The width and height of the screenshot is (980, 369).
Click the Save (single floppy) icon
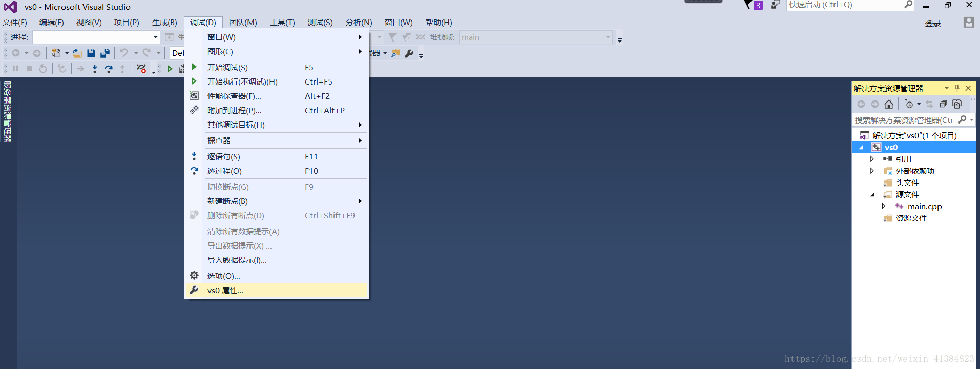(x=91, y=53)
